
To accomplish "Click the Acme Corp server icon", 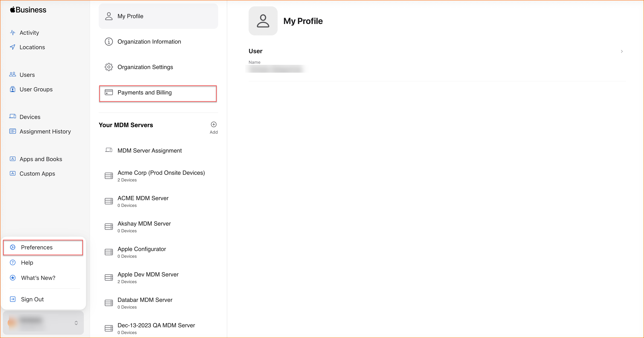I will [x=109, y=176].
